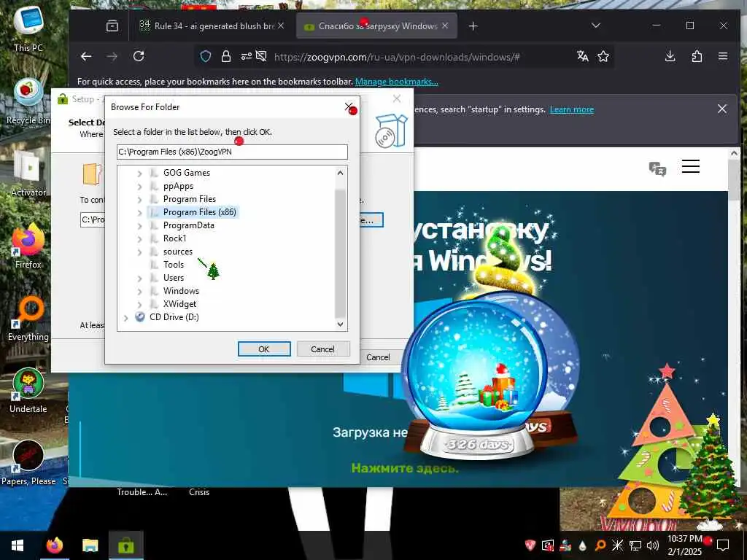Expand the Windows folder node
The image size is (747, 560).
139,291
